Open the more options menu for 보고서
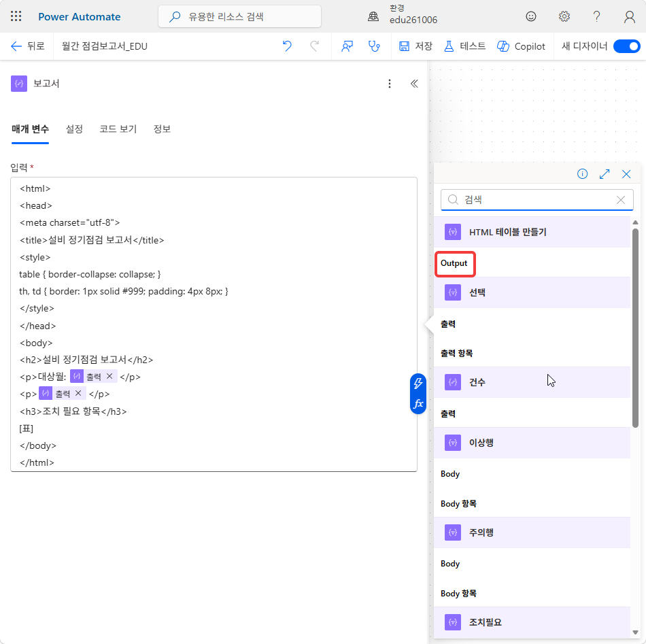Image resolution: width=646 pixels, height=644 pixels. 390,84
